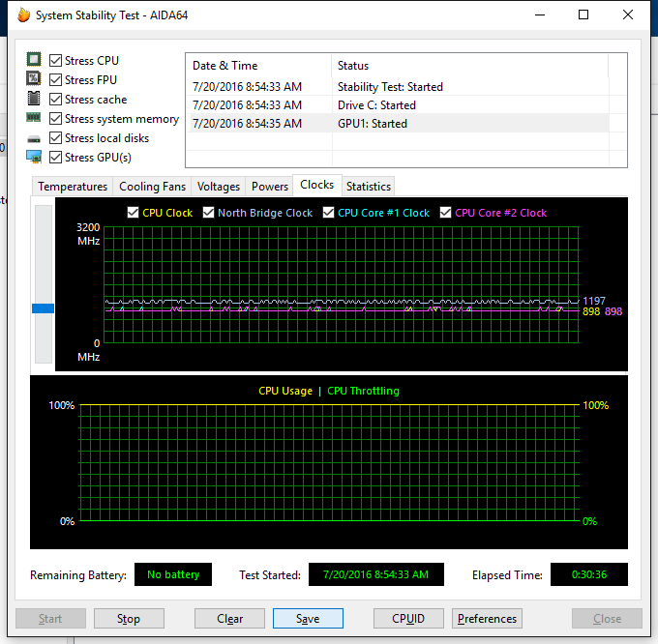Switch to the Temperatures tab

(x=73, y=187)
